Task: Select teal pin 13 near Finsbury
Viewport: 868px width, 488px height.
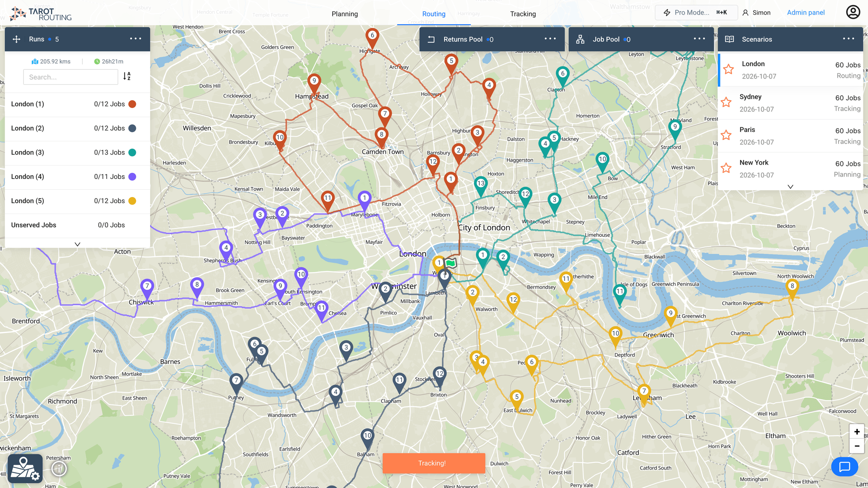Action: pos(481,187)
